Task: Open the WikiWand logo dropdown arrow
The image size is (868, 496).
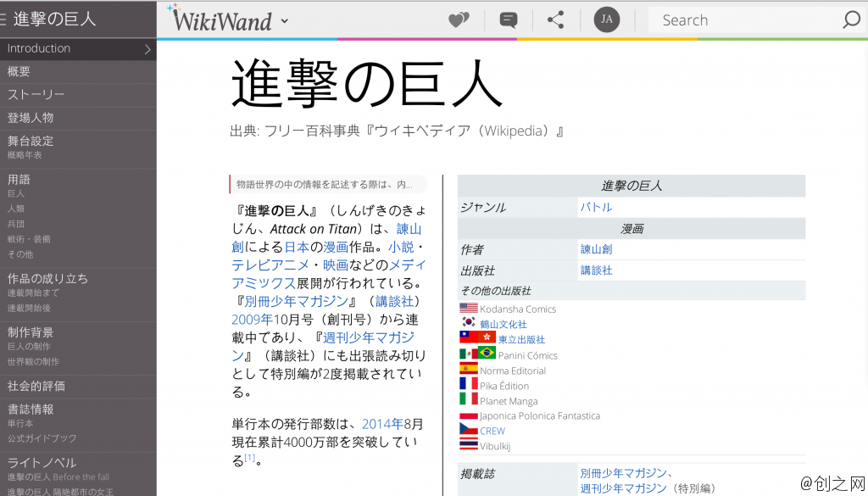Action: [x=285, y=21]
